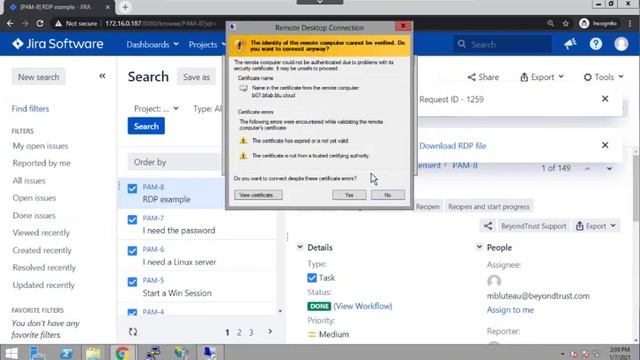Click Yes in Remote Desktop Connection dialog
This screenshot has height=360, width=640.
click(349, 195)
